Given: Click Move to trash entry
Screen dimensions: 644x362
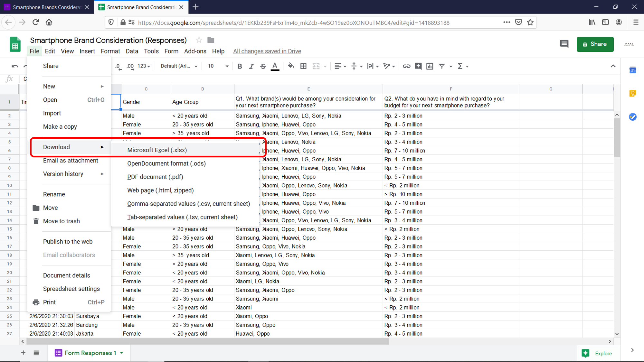Looking at the screenshot, I should pos(69,221).
